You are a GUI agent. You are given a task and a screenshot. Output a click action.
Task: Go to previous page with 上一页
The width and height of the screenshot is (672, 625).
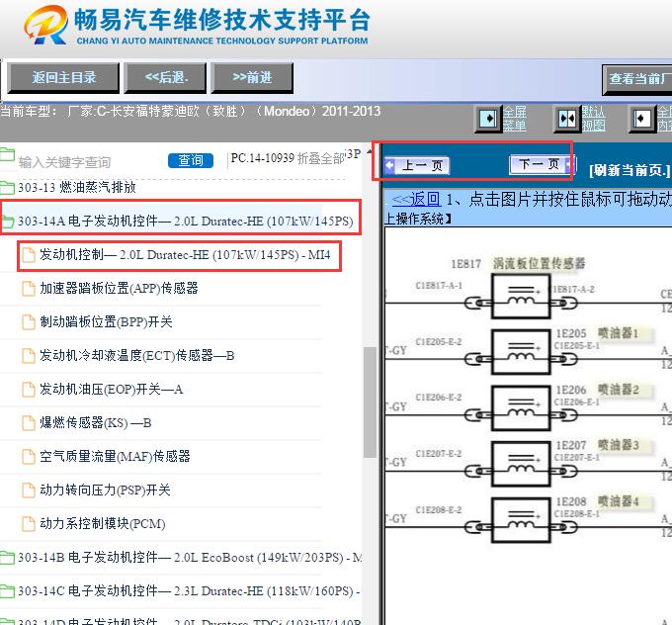click(x=417, y=165)
